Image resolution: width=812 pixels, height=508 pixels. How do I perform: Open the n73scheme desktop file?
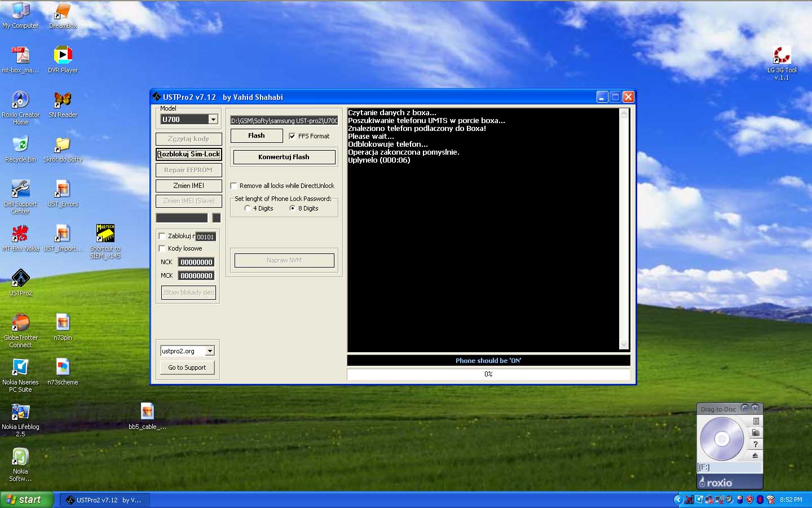pyautogui.click(x=63, y=367)
